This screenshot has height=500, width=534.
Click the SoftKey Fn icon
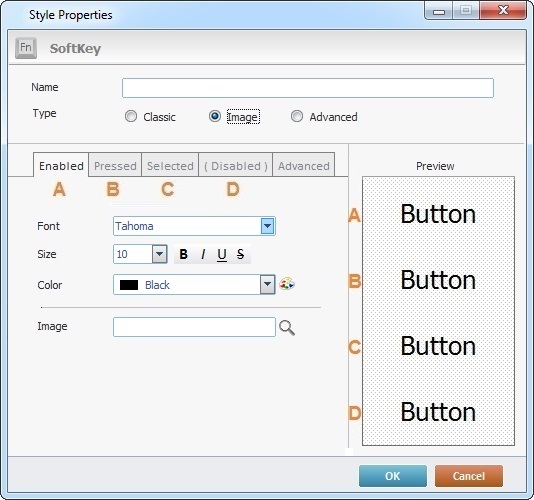(x=26, y=48)
